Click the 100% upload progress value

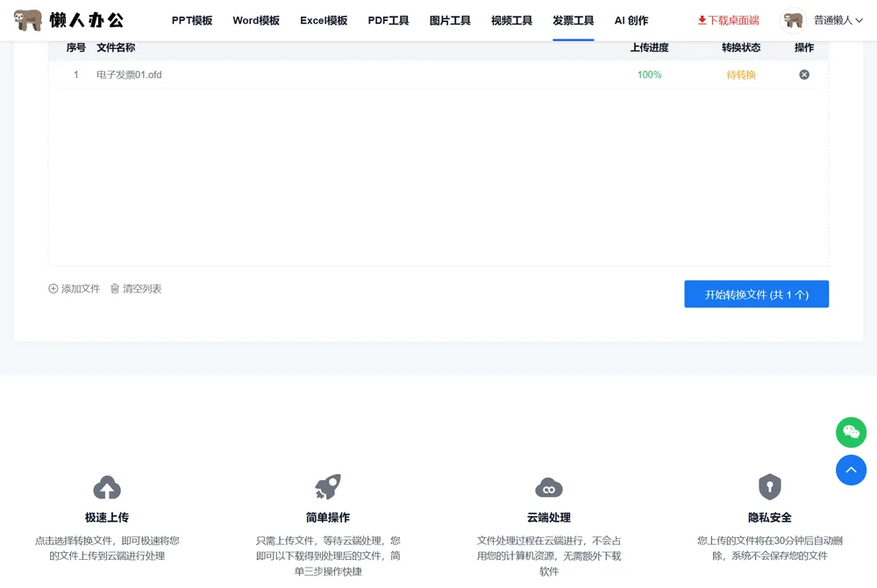(649, 74)
